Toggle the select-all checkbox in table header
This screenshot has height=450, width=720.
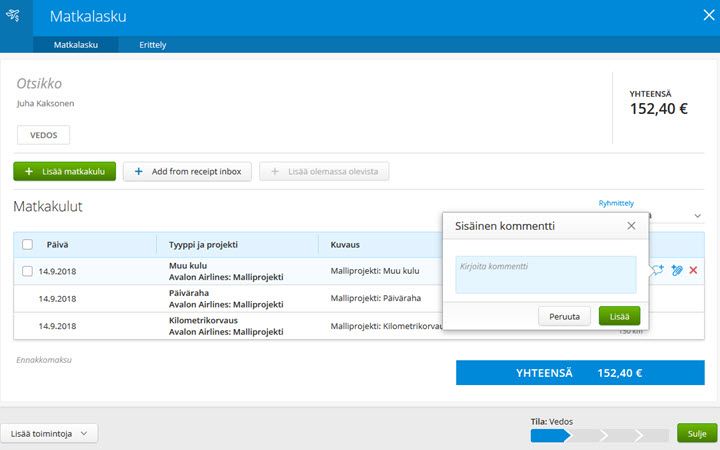click(x=28, y=244)
